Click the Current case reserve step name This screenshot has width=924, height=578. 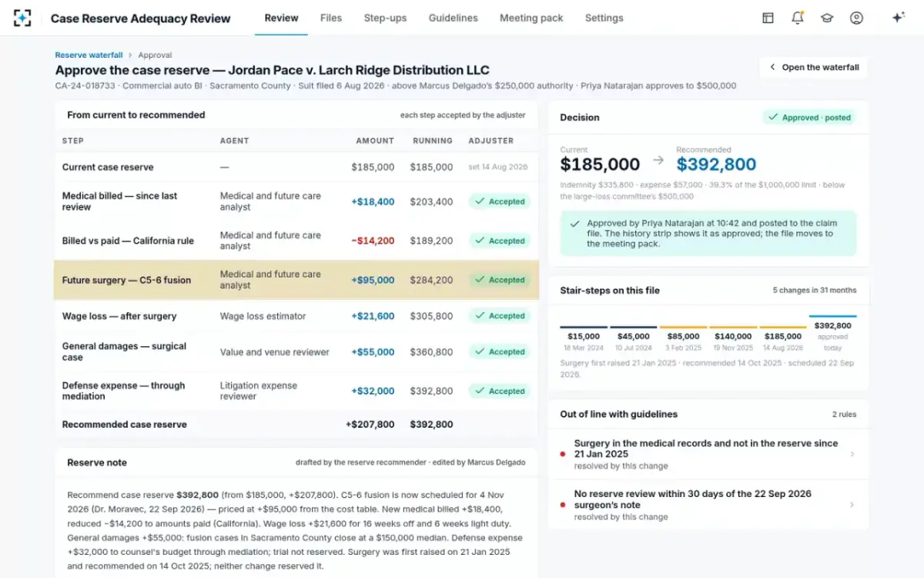coord(108,167)
